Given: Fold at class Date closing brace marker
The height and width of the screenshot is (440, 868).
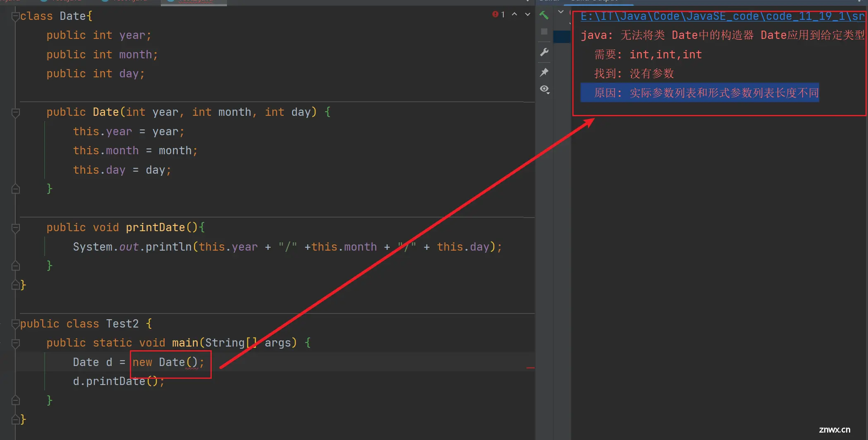Looking at the screenshot, I should click(16, 285).
